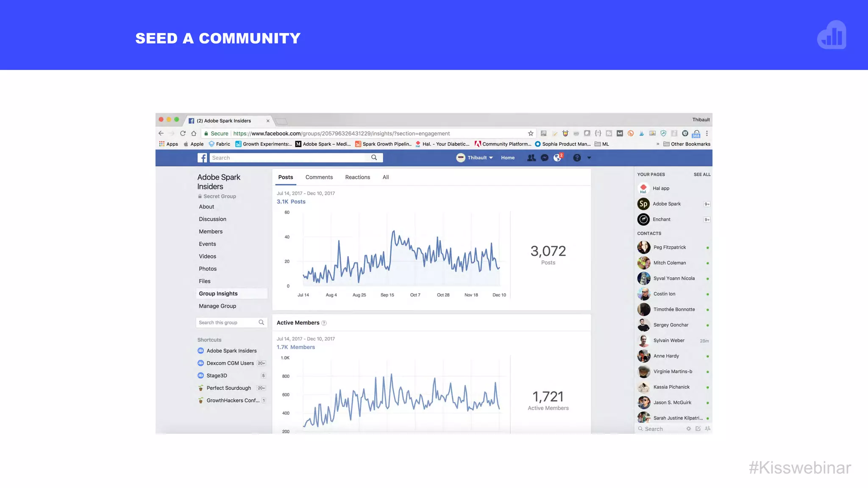Open Events in group menu

(x=207, y=244)
